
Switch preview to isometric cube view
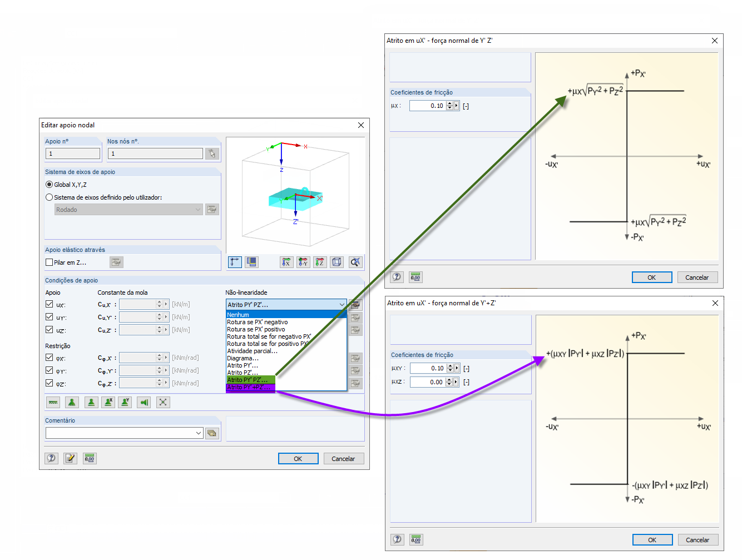(x=337, y=262)
